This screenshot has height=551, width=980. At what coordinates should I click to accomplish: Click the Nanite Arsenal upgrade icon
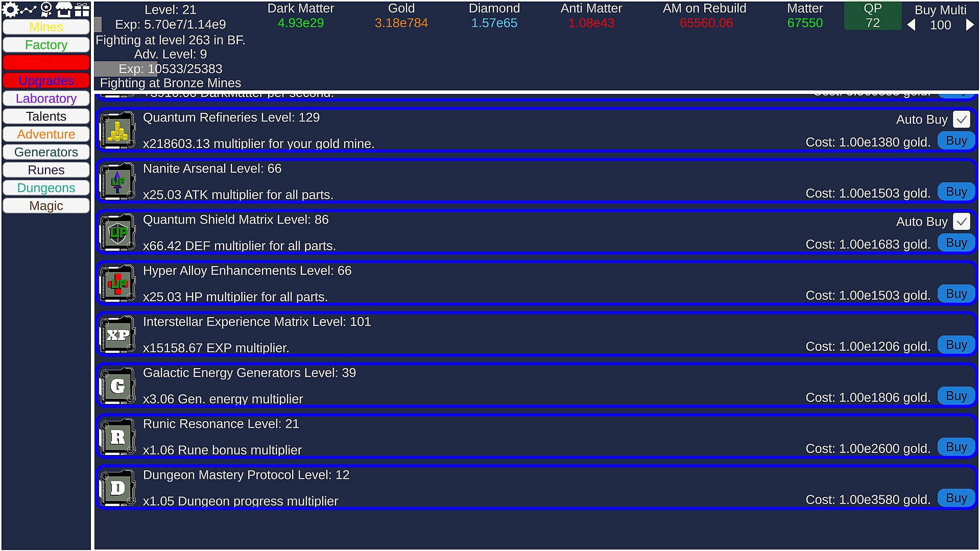118,181
